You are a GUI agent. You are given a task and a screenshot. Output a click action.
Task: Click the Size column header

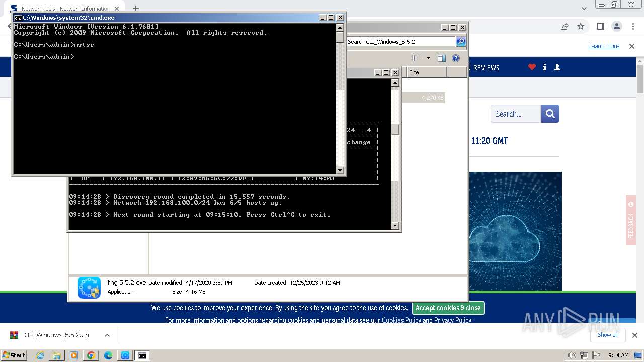[427, 72]
